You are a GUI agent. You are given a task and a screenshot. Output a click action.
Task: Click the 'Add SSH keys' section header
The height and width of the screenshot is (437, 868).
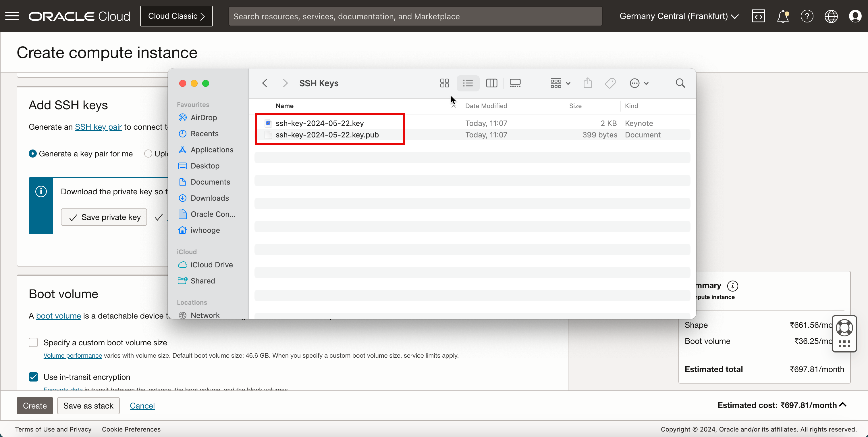[x=68, y=105]
